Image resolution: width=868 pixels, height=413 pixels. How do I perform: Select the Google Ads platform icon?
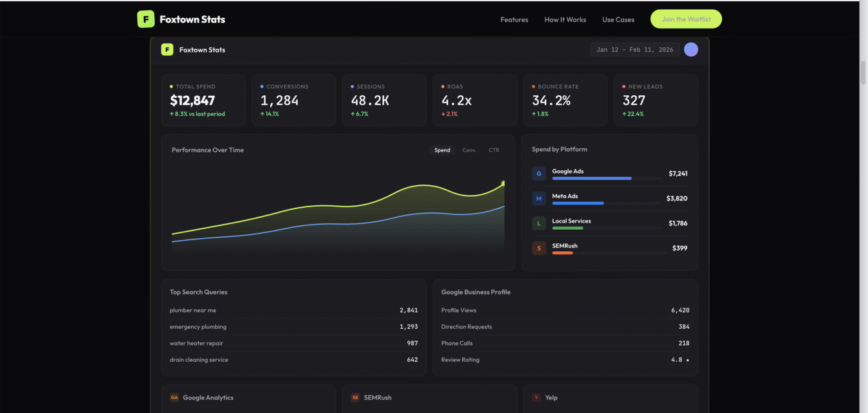click(539, 173)
